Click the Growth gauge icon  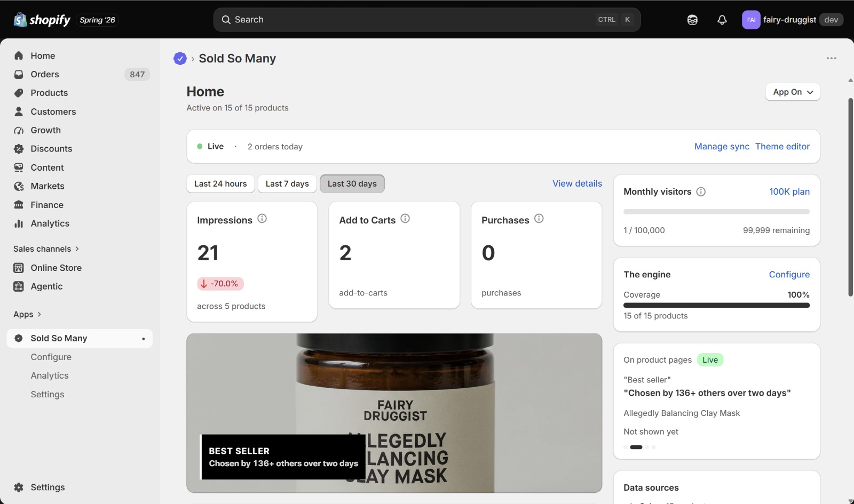coord(19,130)
